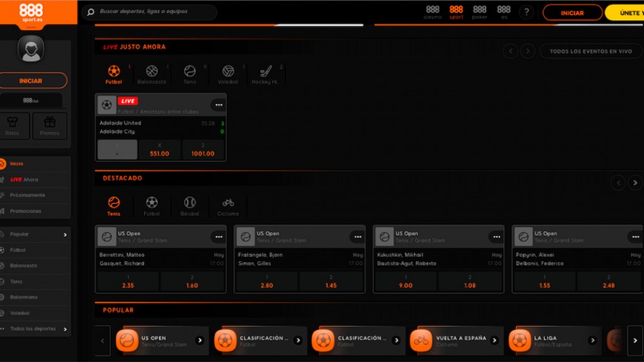Bet on Gasquet at odds 1.60
Screen dimensions: 644x362
[192, 282]
